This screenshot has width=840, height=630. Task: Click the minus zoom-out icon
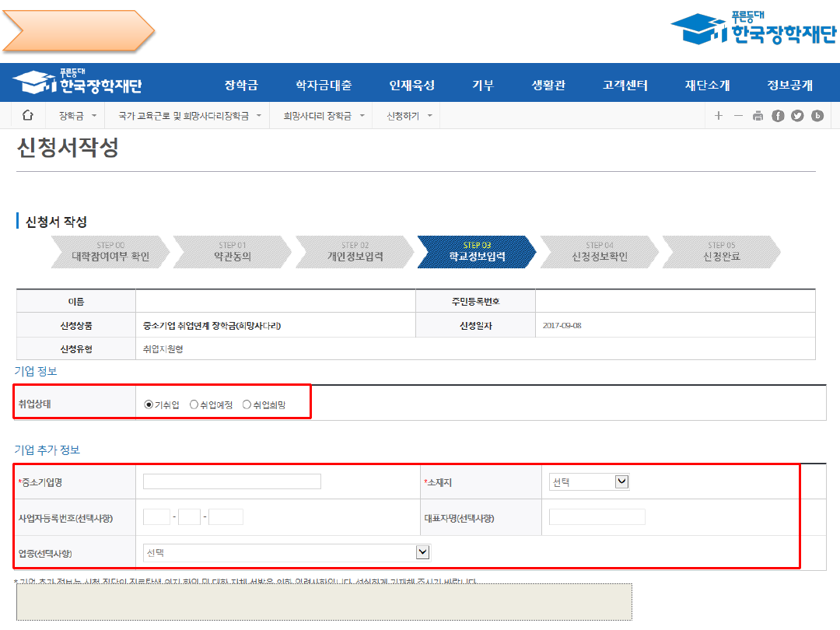pyautogui.click(x=738, y=116)
